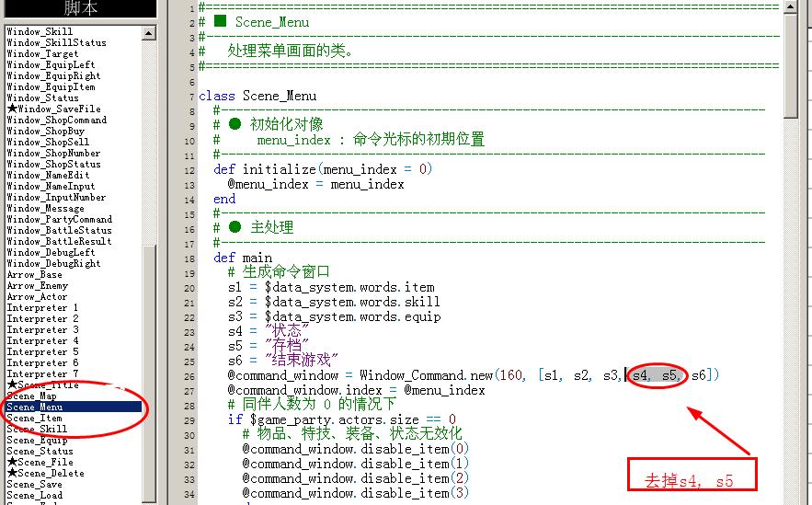The height and width of the screenshot is (505, 812).
Task: Select Scene_Save script entry
Action: [x=34, y=485]
